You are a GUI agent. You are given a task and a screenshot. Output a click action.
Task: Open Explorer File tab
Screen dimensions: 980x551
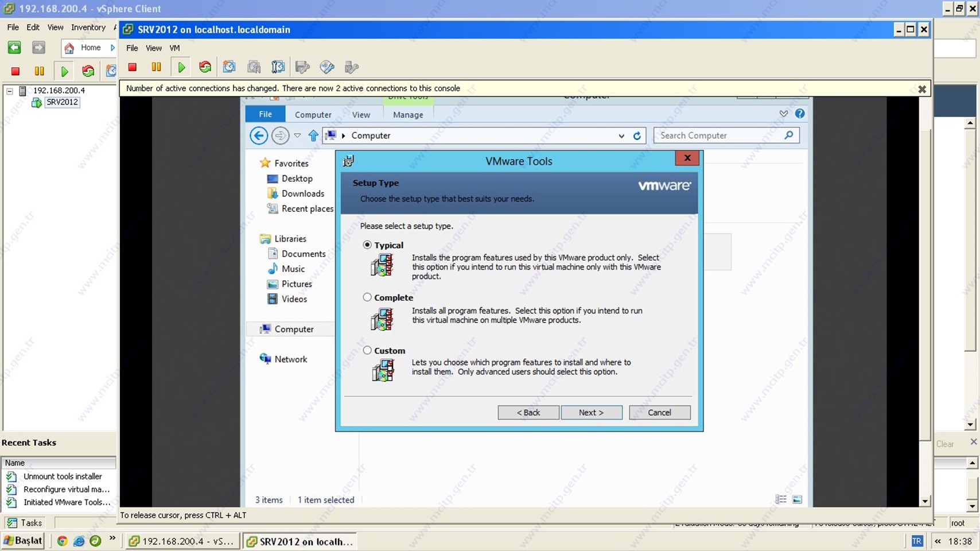(x=265, y=114)
